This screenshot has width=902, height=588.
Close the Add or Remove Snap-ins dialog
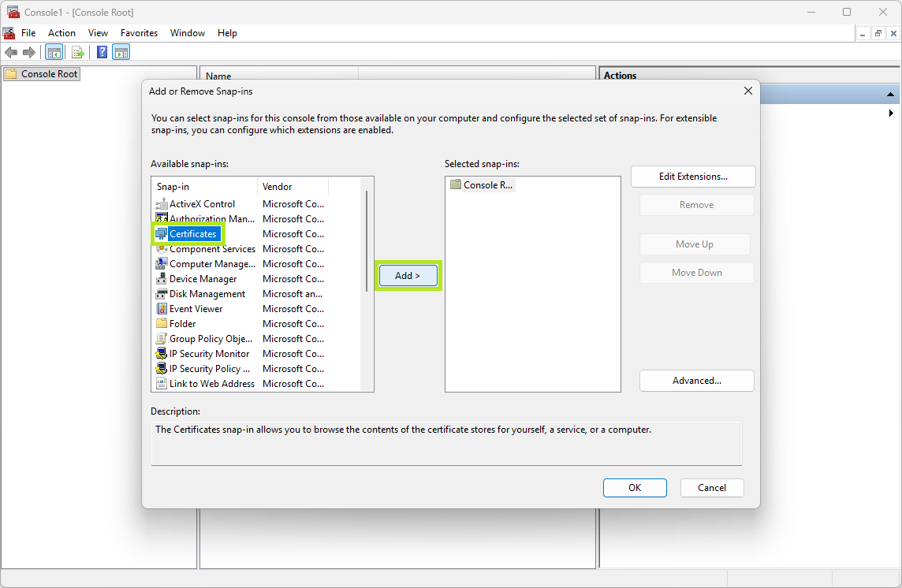pos(747,91)
